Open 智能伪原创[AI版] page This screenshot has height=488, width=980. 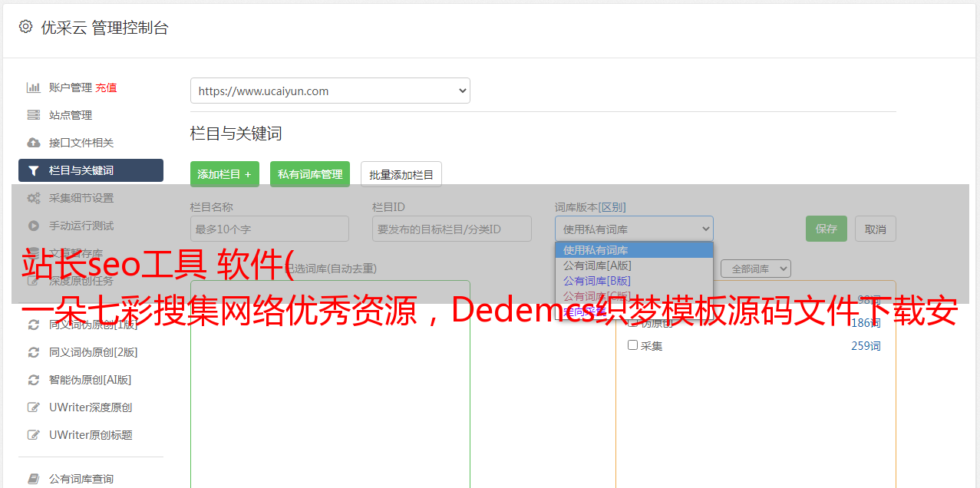(x=91, y=380)
